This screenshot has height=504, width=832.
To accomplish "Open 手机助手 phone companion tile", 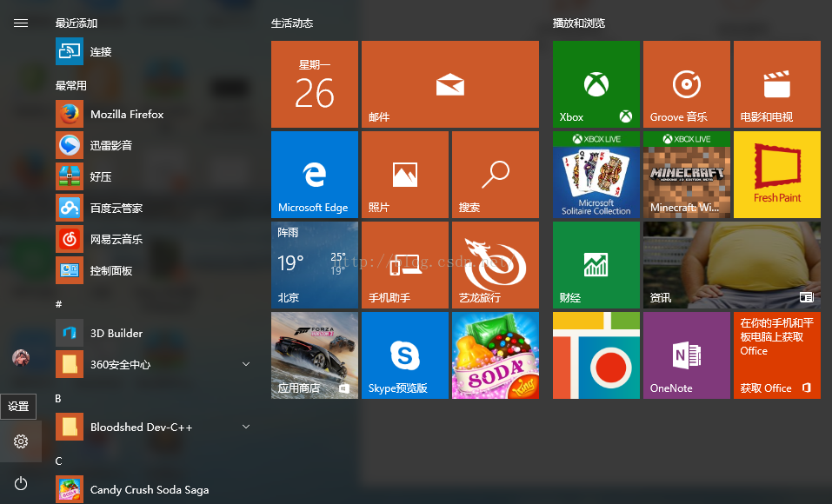I will [x=405, y=265].
